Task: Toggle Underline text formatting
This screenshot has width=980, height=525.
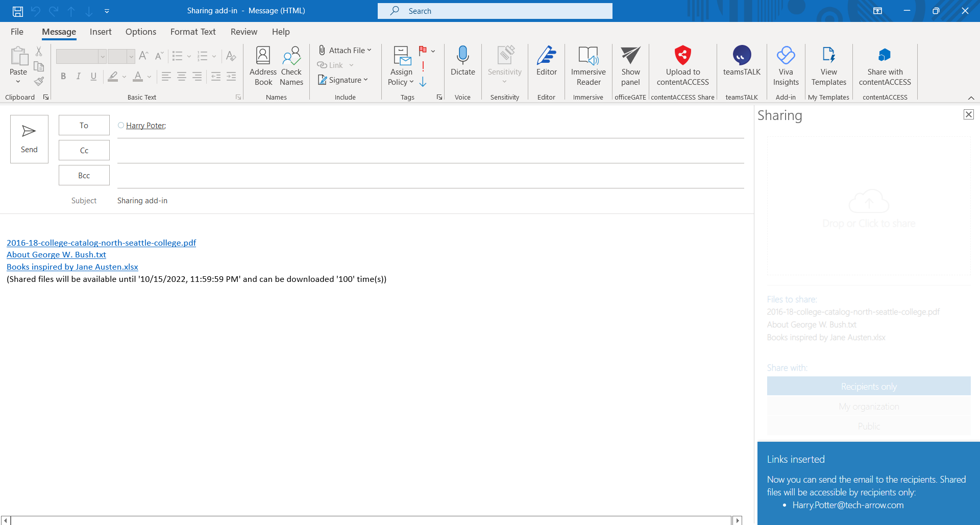Action: [93, 77]
